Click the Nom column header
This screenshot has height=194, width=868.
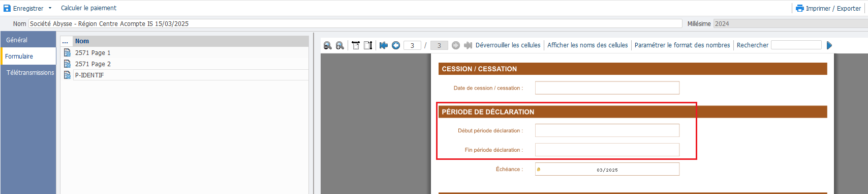191,41
